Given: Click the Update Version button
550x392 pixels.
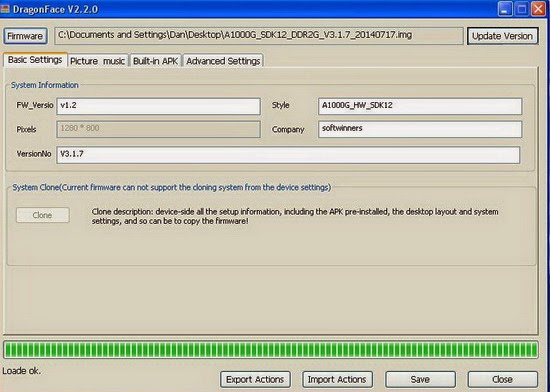Looking at the screenshot, I should 502,36.
